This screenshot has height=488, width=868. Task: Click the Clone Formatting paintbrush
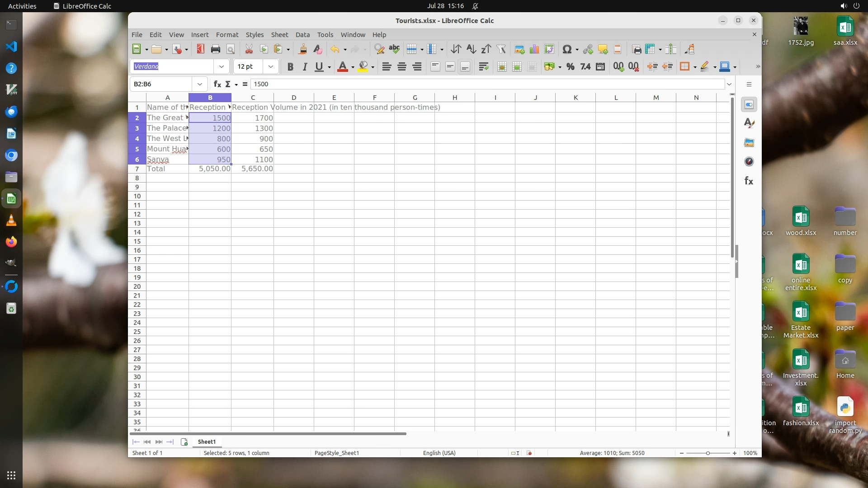pyautogui.click(x=303, y=49)
